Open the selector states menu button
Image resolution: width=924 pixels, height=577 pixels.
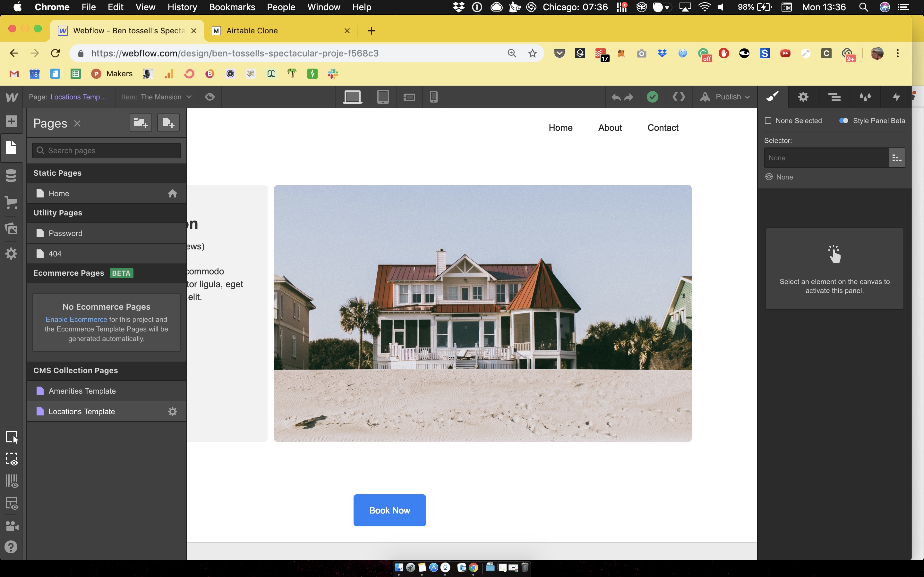896,158
